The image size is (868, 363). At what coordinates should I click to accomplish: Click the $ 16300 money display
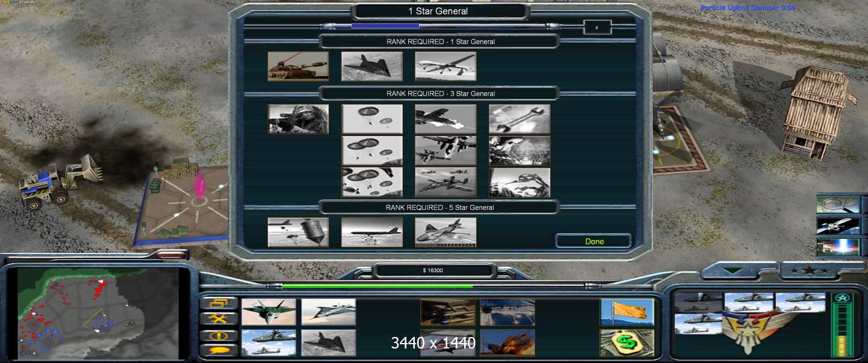click(x=433, y=270)
